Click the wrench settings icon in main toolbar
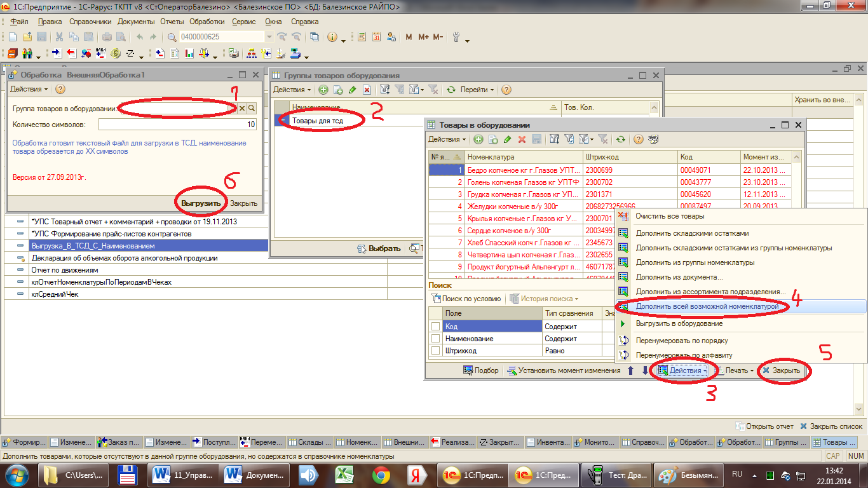The width and height of the screenshot is (868, 488). [456, 37]
